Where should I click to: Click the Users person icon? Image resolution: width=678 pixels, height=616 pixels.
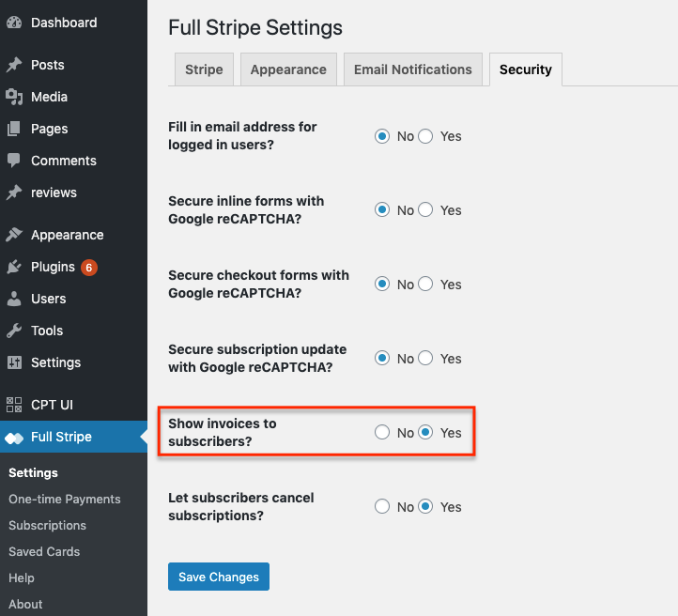14,299
